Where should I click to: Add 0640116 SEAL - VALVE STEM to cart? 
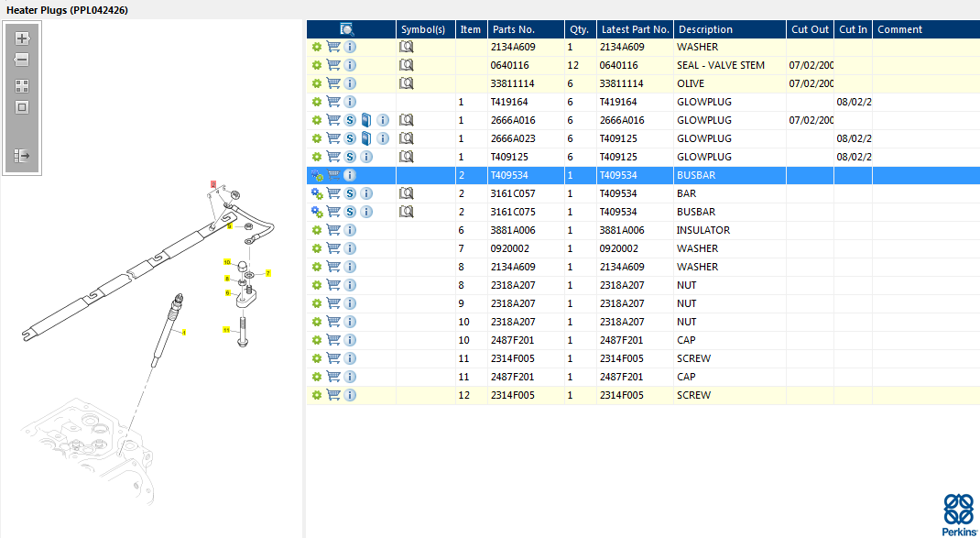333,65
